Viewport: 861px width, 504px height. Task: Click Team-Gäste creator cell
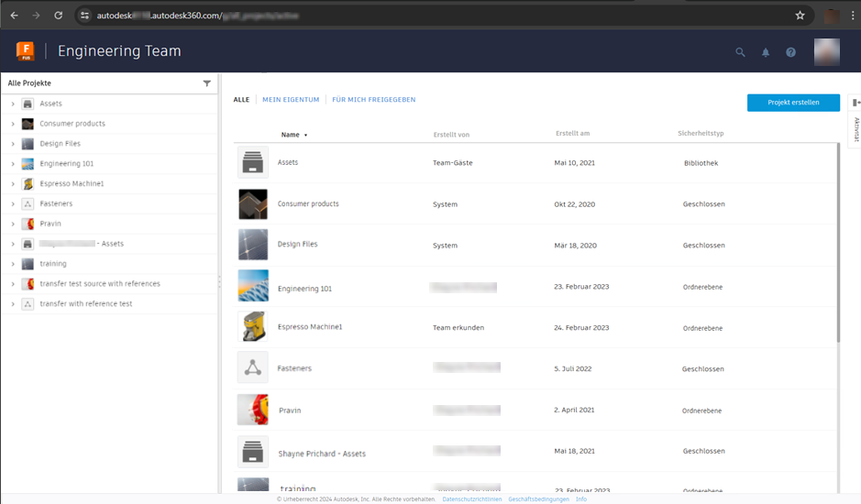click(452, 163)
